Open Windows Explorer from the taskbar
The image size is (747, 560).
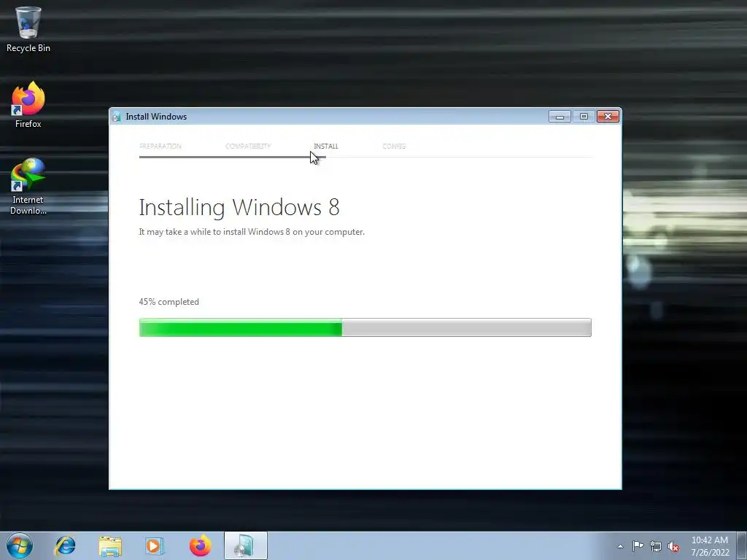pyautogui.click(x=110, y=545)
